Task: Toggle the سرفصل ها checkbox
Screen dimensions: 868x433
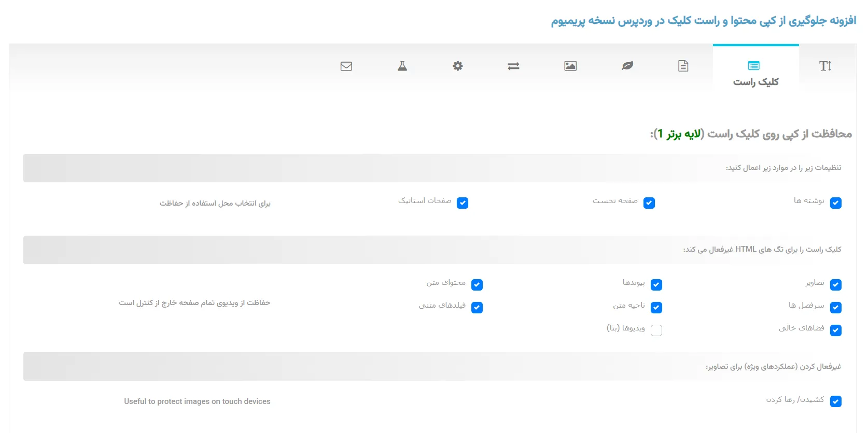Action: 836,308
